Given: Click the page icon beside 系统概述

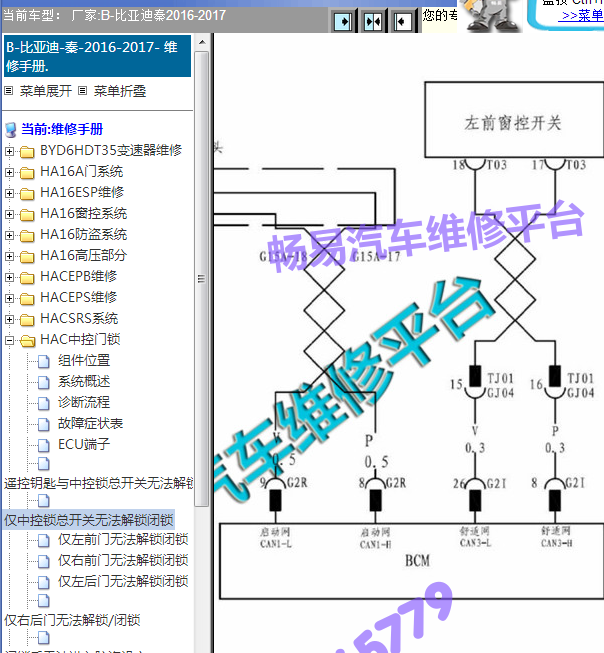Looking at the screenshot, I should [44, 382].
